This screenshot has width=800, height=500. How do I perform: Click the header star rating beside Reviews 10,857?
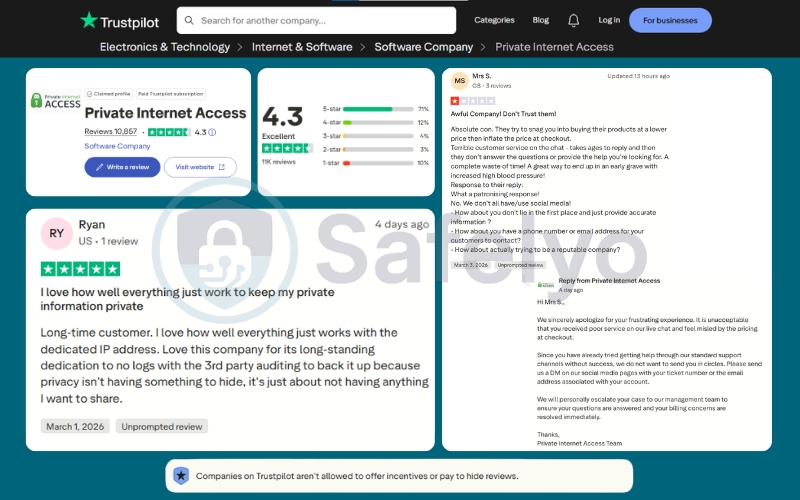coord(169,132)
